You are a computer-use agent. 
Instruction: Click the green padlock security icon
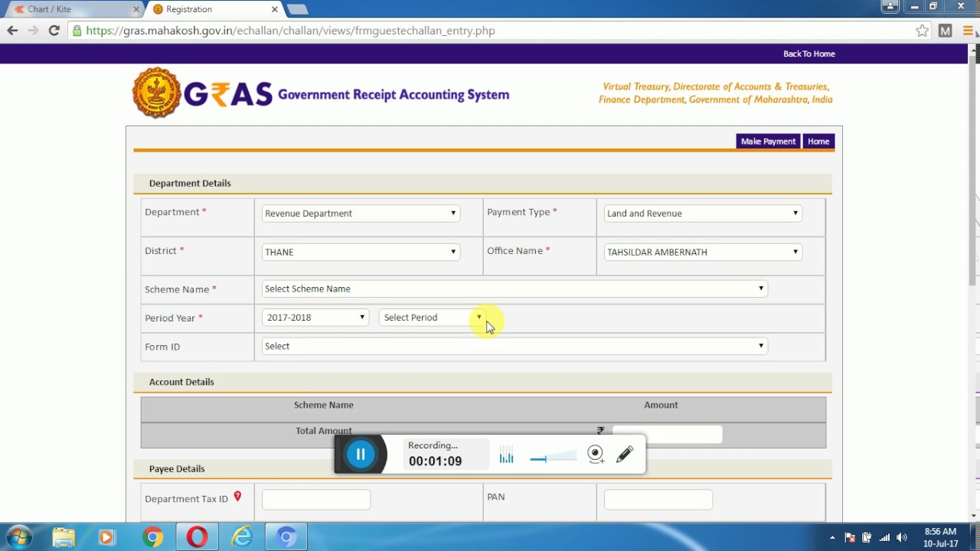[76, 31]
